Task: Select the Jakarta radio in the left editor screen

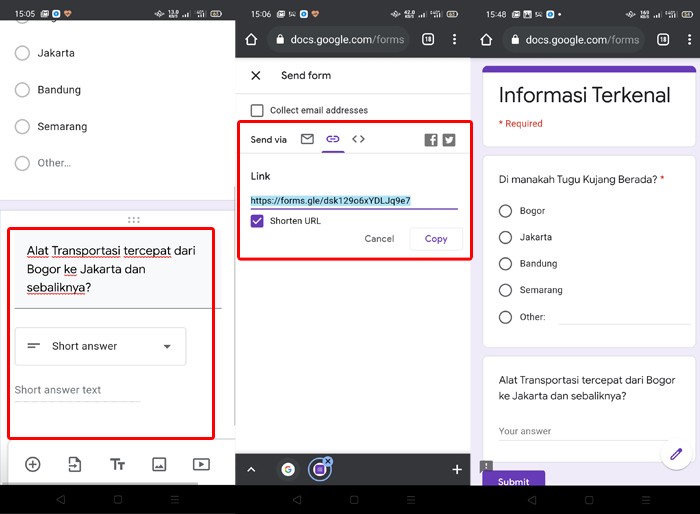Action: coord(22,53)
